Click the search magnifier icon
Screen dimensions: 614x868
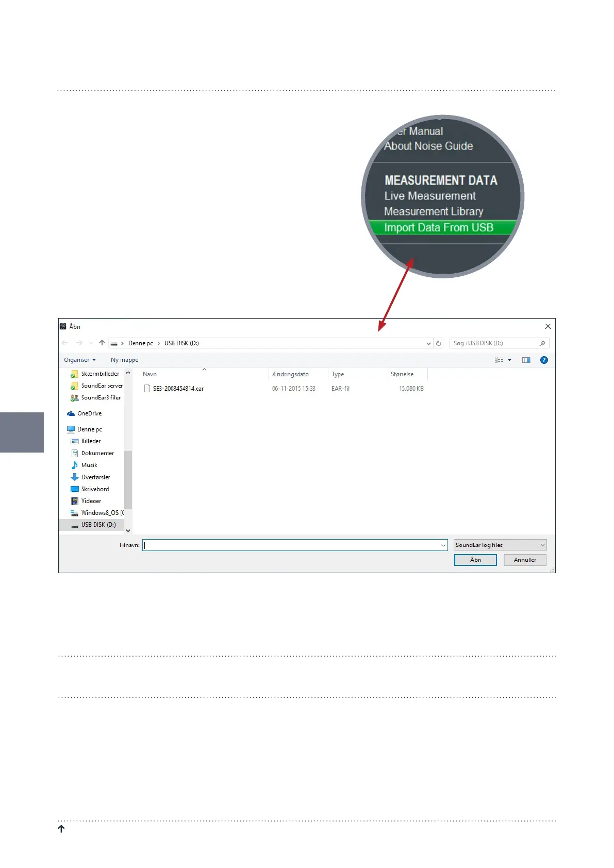542,343
